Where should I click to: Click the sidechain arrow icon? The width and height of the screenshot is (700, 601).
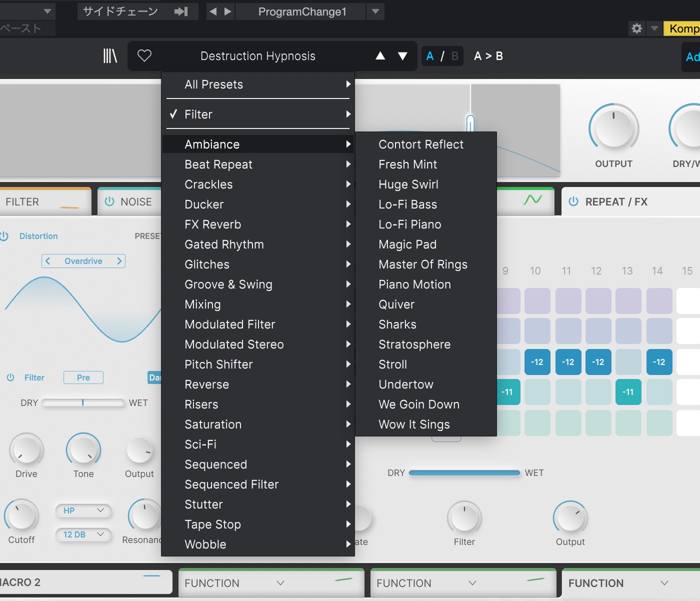181,11
